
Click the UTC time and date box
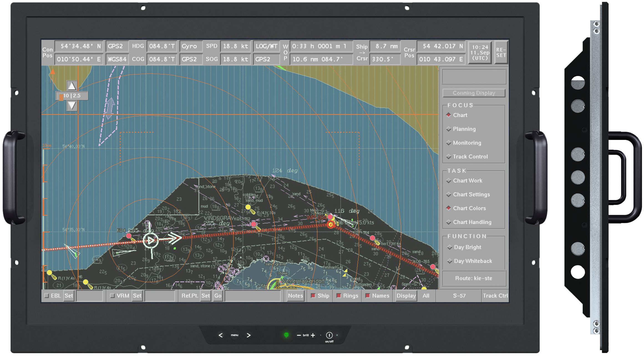480,52
